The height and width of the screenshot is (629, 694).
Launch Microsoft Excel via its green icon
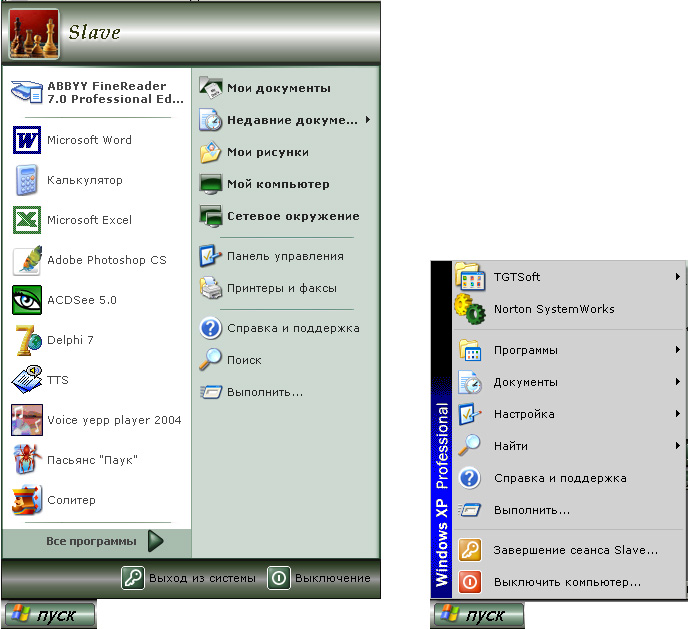[x=27, y=220]
